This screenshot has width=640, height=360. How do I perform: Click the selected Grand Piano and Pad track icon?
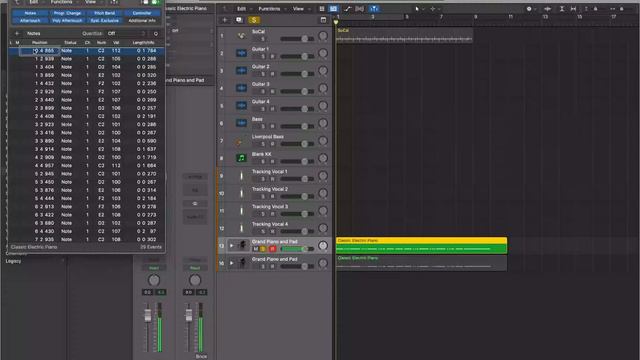coord(242,245)
